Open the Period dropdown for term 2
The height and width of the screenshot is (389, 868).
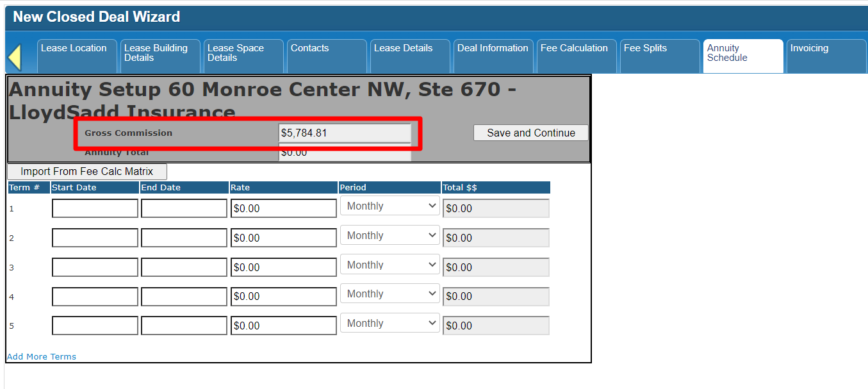click(x=389, y=236)
